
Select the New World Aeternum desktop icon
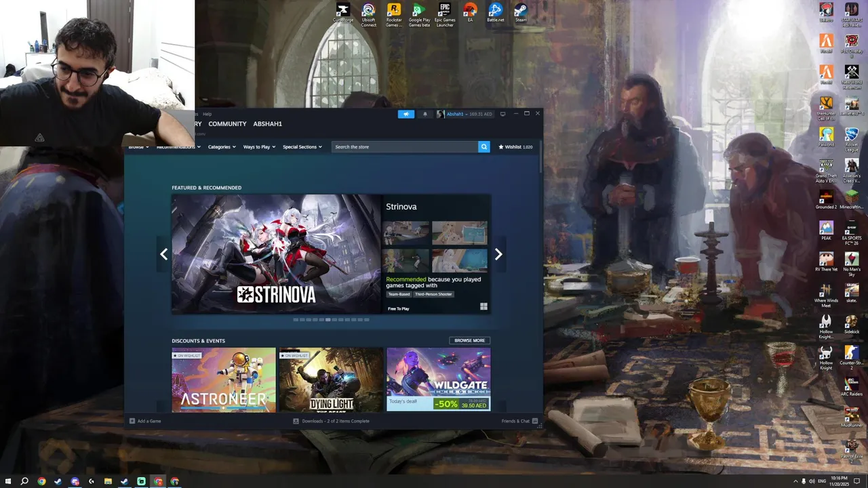click(852, 76)
